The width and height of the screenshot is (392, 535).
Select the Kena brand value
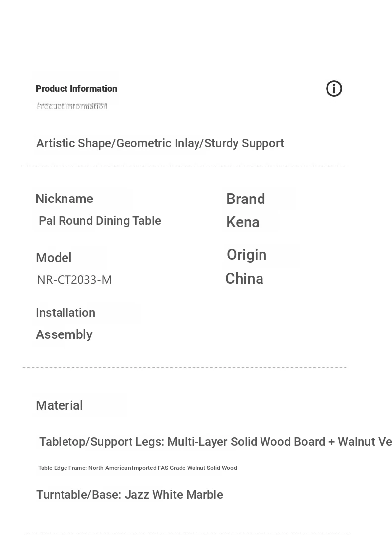[243, 222]
